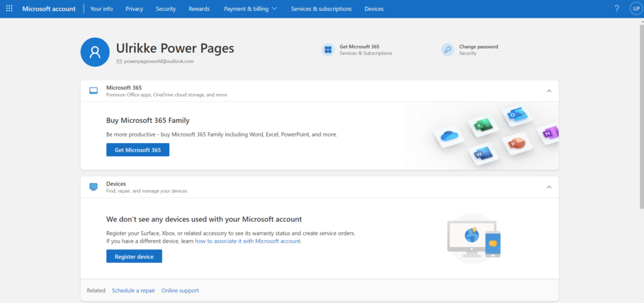The width and height of the screenshot is (644, 303).
Task: Click the monitor icon in Devices header
Action: (94, 187)
